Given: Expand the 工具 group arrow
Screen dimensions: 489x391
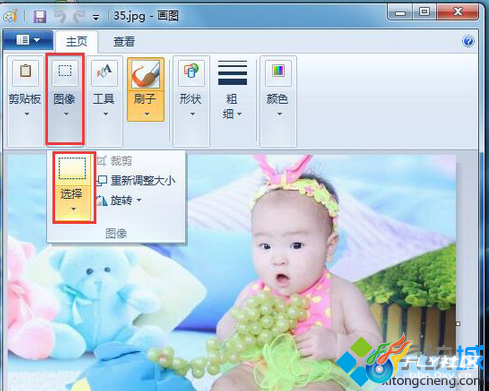Looking at the screenshot, I should pyautogui.click(x=105, y=114).
